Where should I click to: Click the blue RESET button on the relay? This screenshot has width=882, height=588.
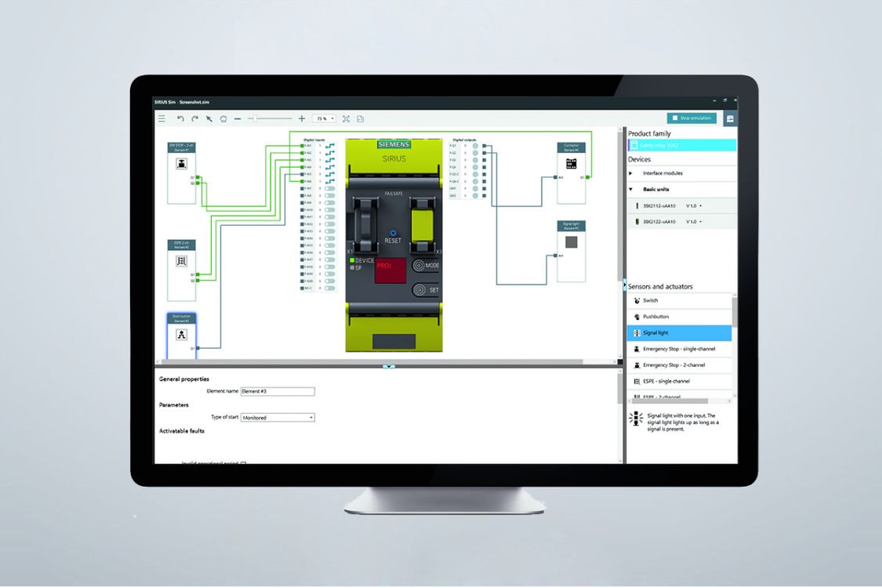click(x=393, y=232)
